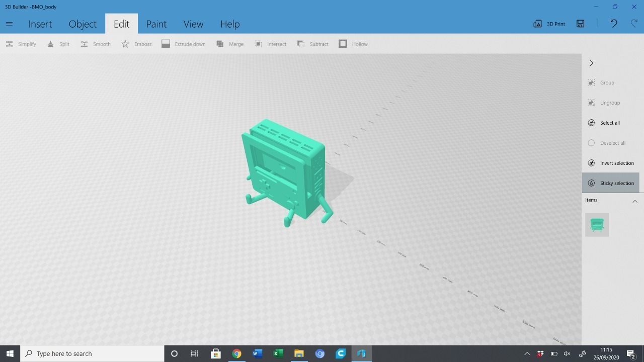Open the View tab
This screenshot has width=644, height=362.
click(193, 24)
